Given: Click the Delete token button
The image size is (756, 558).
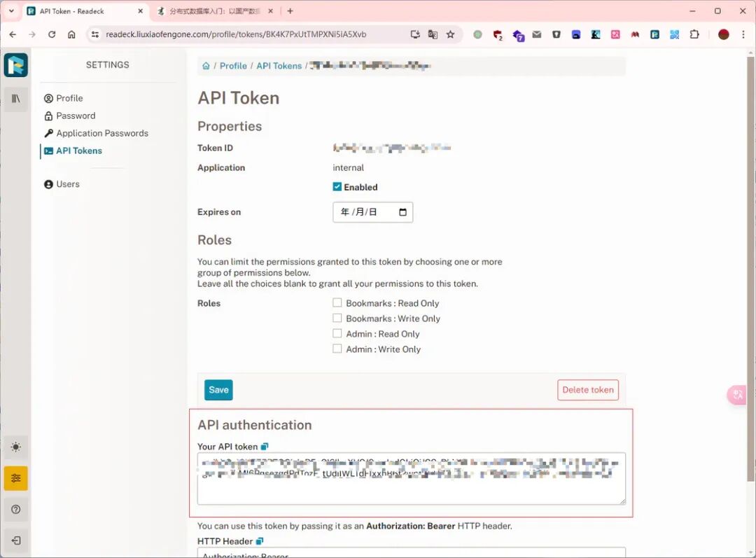Looking at the screenshot, I should tap(588, 390).
